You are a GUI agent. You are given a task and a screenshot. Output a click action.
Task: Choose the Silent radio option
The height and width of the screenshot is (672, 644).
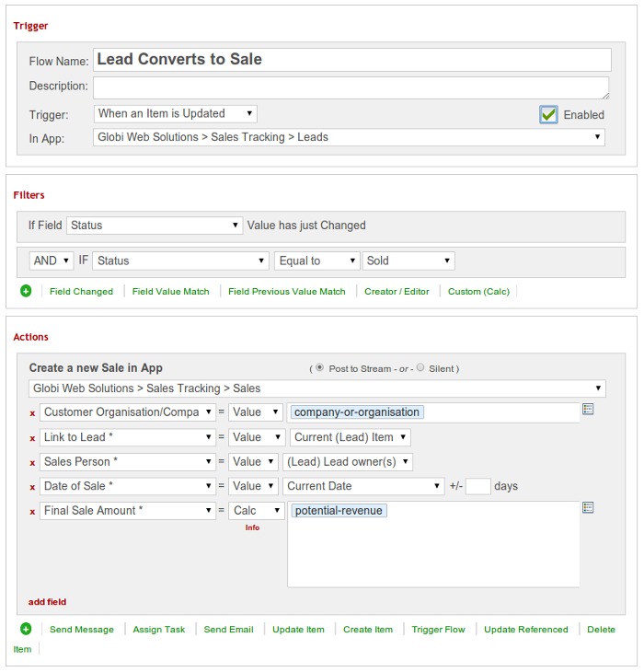[420, 368]
